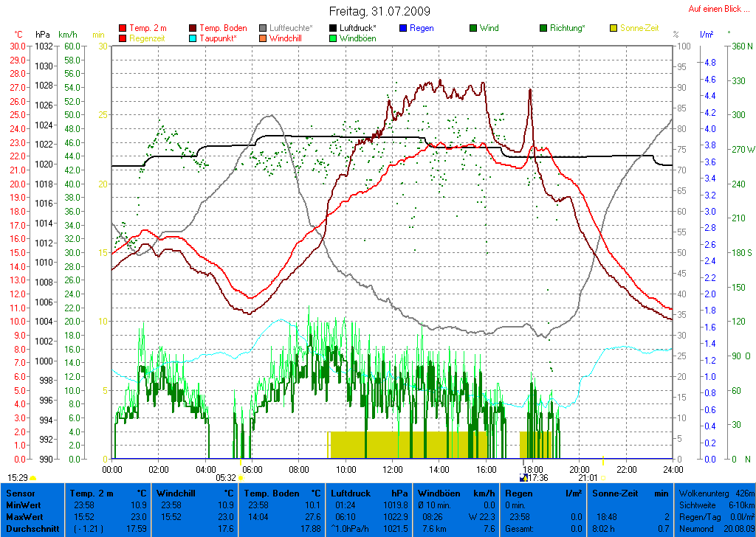Viewport: 756px width, 537px height.
Task: Click the gray Luftfeuchte legend square
Action: 264,28
